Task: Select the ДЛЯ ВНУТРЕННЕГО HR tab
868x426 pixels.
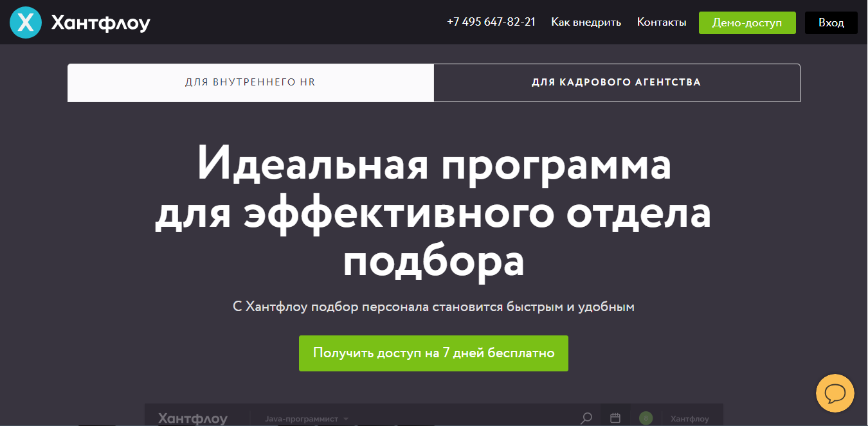Action: (x=251, y=82)
